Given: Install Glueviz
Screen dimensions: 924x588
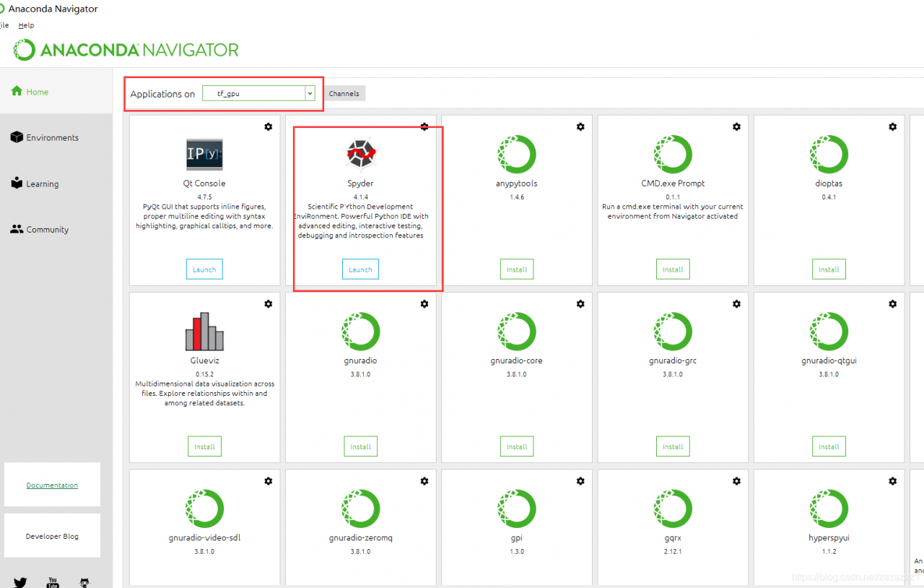Looking at the screenshot, I should tap(204, 446).
